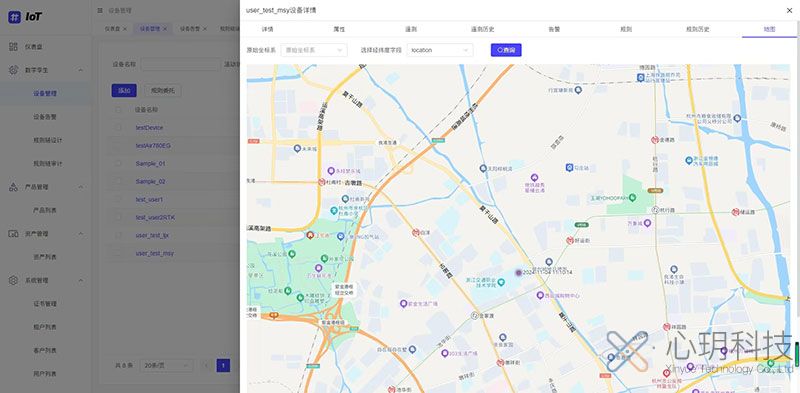Click the purple device location marker on map
The height and width of the screenshot is (393, 800).
click(518, 273)
